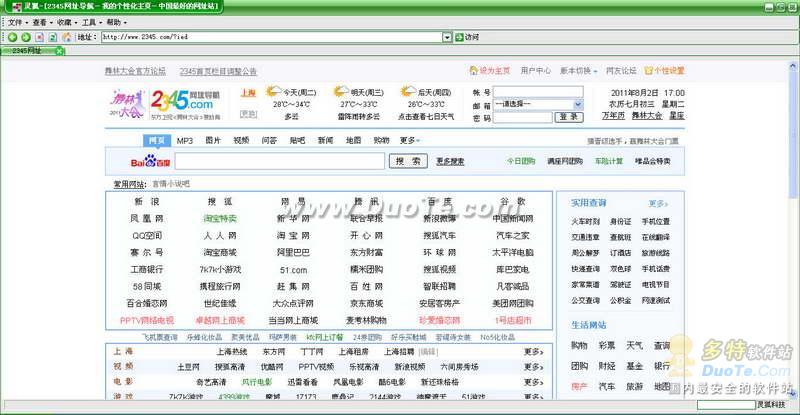Open the 工具 menu
Image resolution: width=800 pixels, height=415 pixels.
[91, 21]
